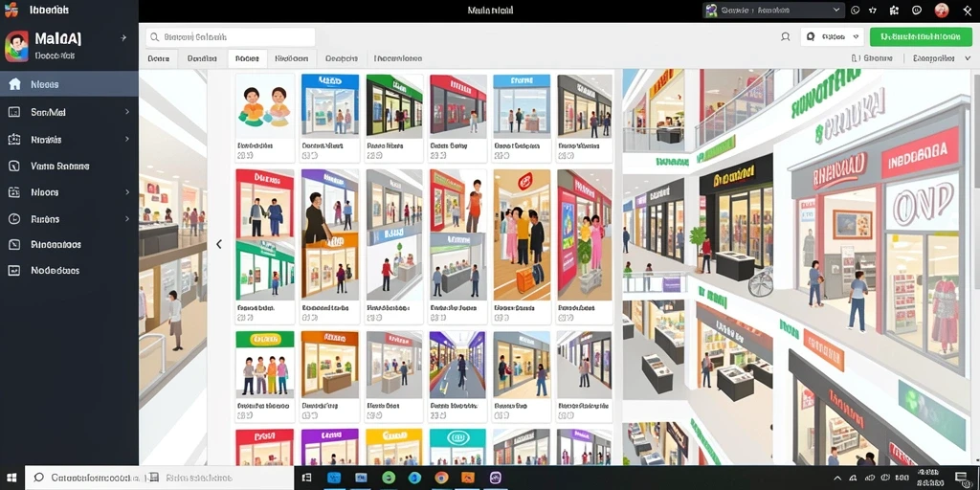Viewport: 980px width, 490px height.
Task: Click the person silhouette icon left of the white dropdown
Action: pyautogui.click(x=786, y=37)
